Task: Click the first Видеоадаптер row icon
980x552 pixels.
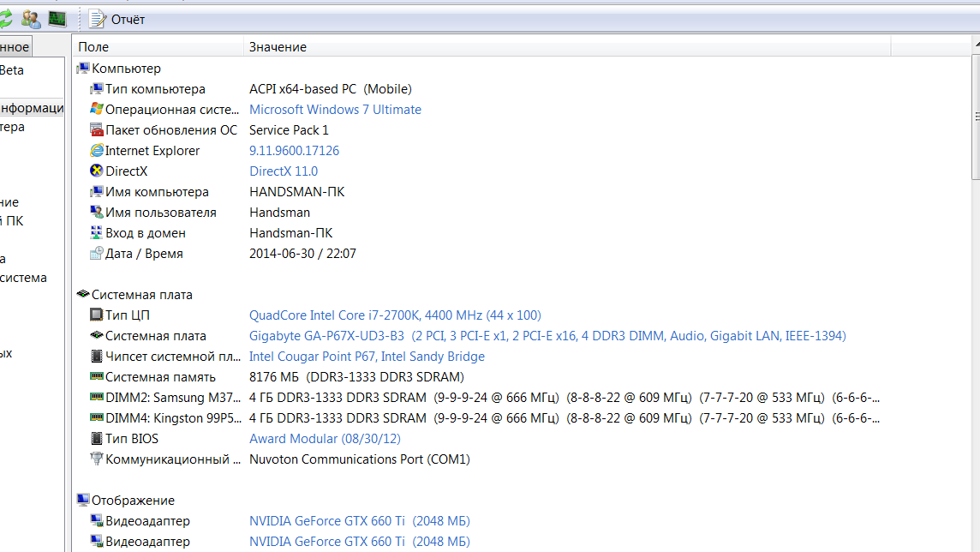Action: tap(96, 520)
